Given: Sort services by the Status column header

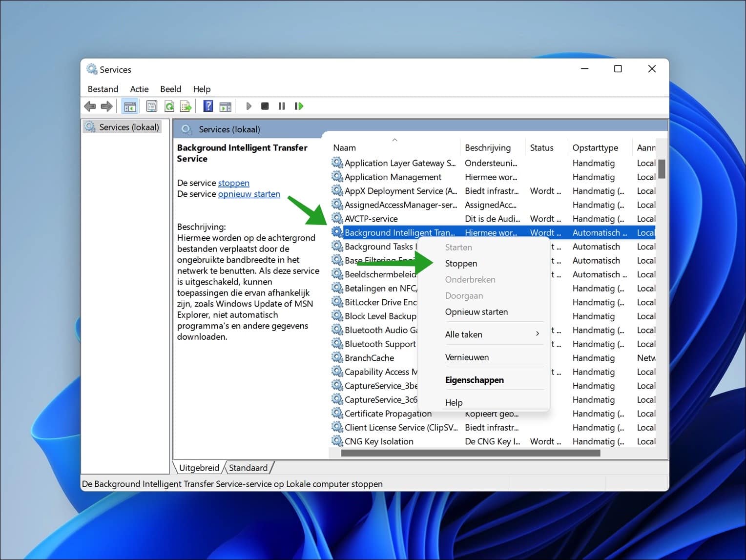Looking at the screenshot, I should (x=542, y=147).
